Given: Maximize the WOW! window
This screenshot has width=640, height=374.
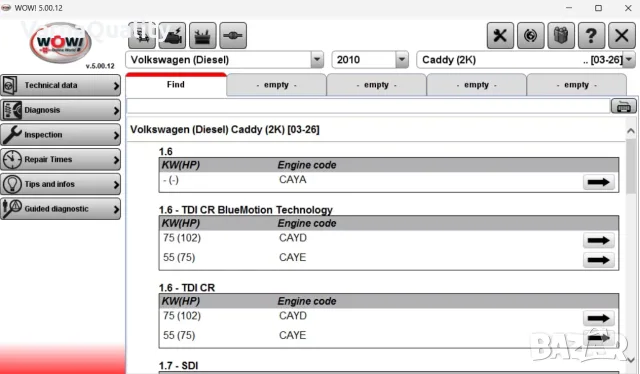Looking at the screenshot, I should coord(598,8).
